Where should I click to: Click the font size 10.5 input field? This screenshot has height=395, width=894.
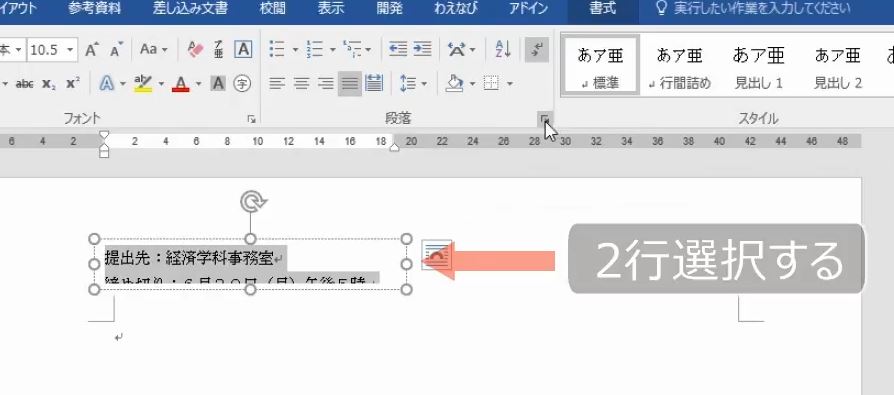coord(46,50)
